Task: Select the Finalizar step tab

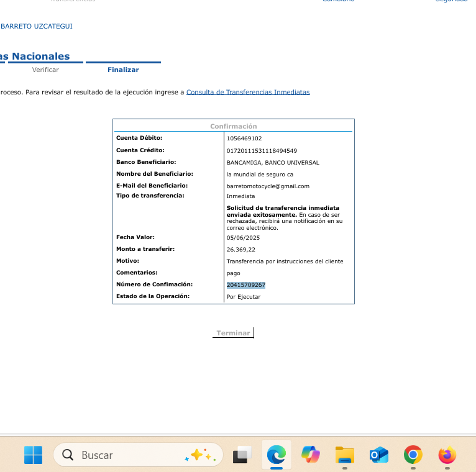Action: coord(123,70)
